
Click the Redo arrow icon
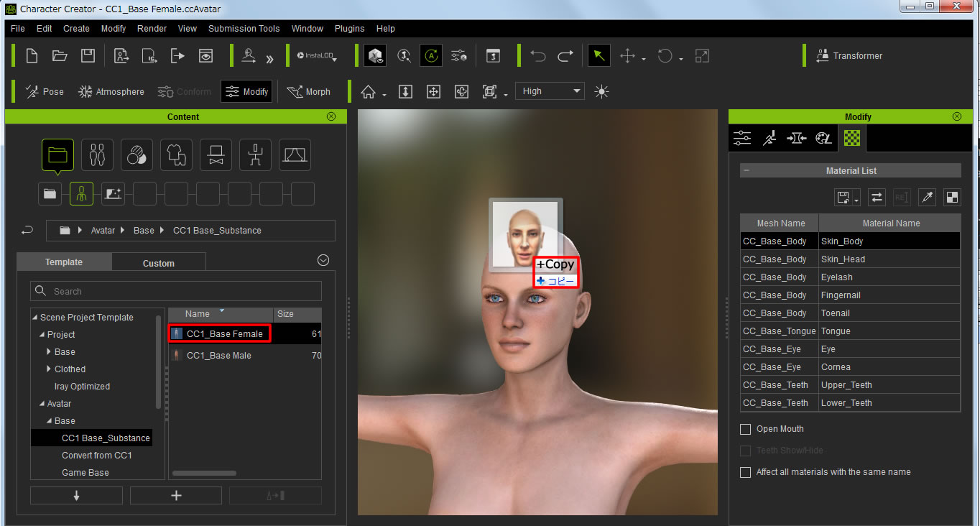(565, 56)
